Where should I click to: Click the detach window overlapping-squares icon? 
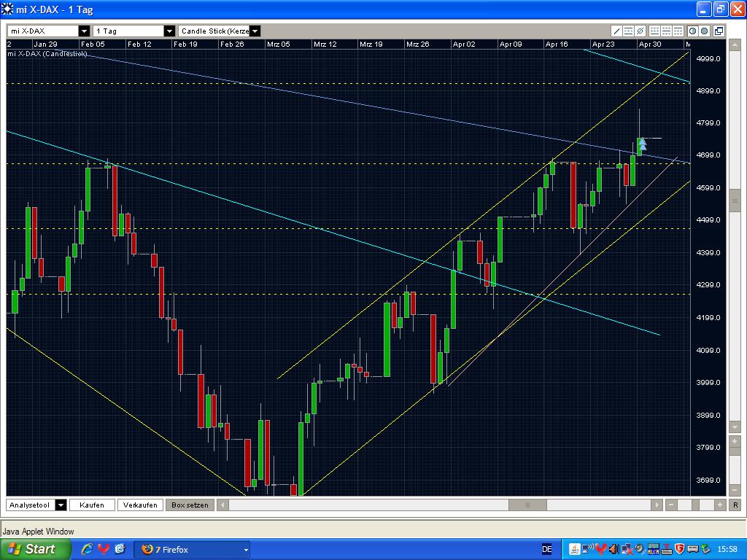[x=719, y=31]
